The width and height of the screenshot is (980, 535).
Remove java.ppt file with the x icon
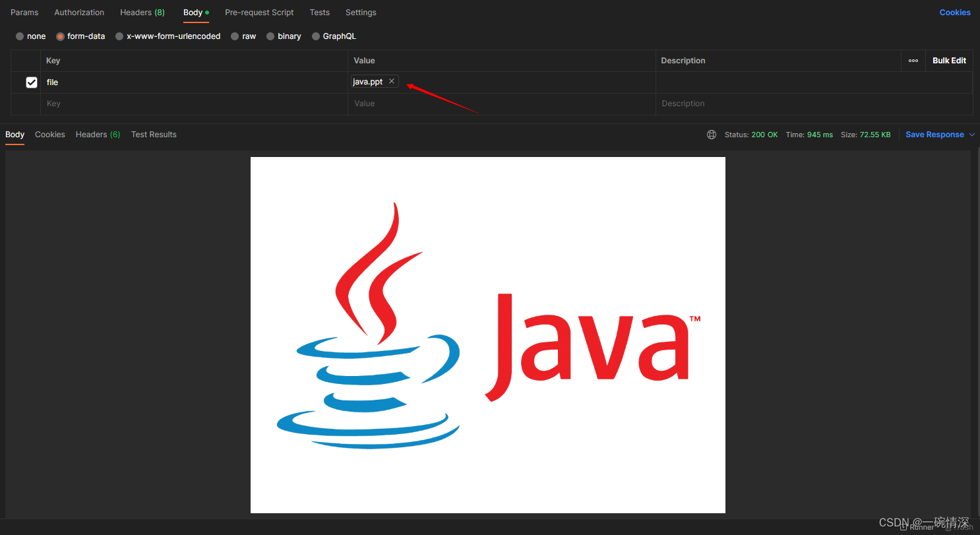[392, 81]
